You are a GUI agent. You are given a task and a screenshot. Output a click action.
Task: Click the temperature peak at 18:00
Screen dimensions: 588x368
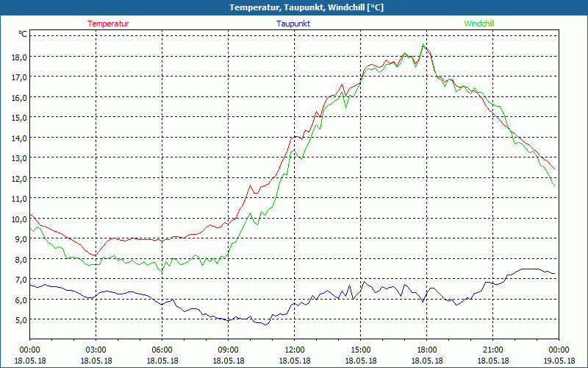click(x=423, y=46)
